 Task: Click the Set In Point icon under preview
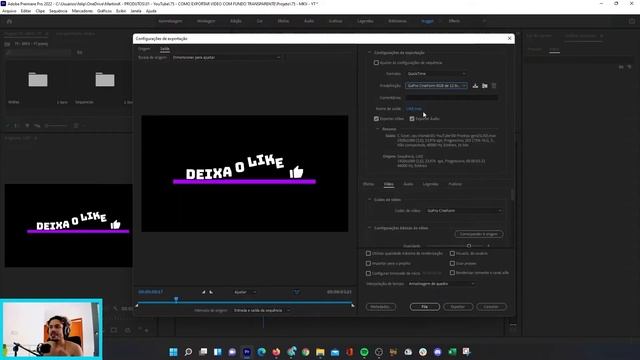[x=203, y=292]
